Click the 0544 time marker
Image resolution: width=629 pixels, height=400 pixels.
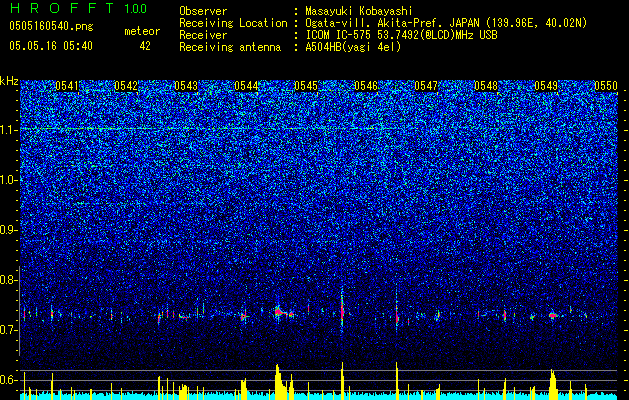click(246, 86)
